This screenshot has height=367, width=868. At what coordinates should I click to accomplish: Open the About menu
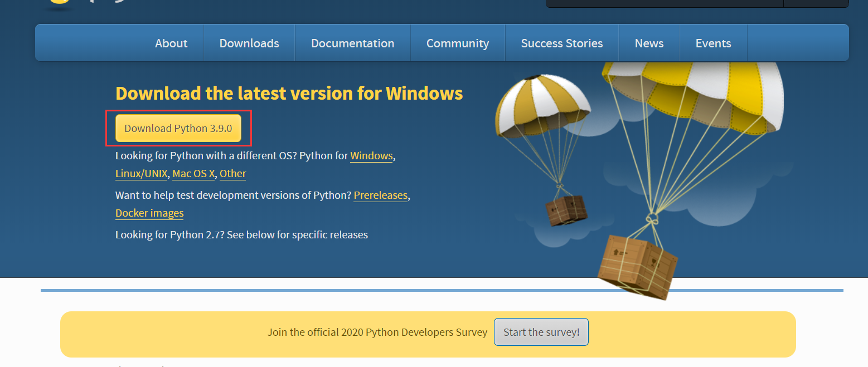tap(171, 43)
